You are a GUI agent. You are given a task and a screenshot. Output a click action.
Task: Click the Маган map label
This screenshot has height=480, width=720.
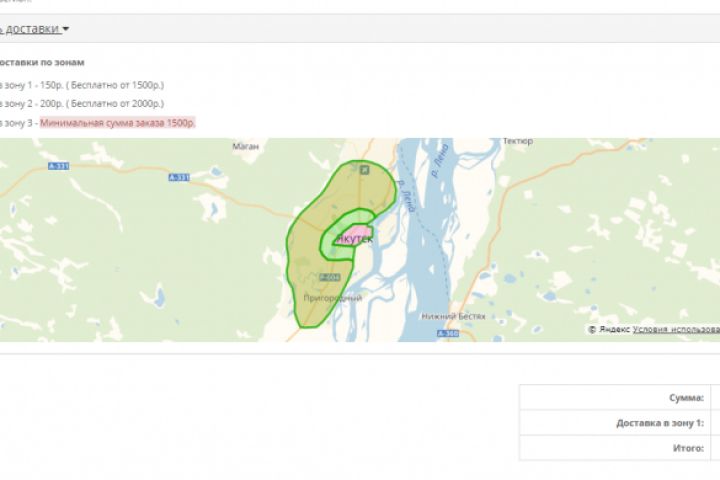pyautogui.click(x=246, y=147)
